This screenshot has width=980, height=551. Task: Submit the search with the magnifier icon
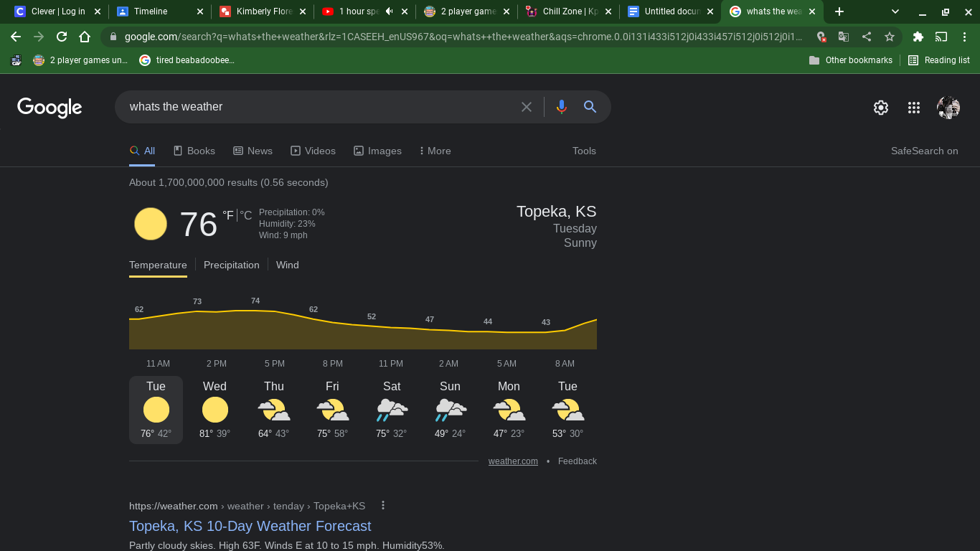(590, 107)
